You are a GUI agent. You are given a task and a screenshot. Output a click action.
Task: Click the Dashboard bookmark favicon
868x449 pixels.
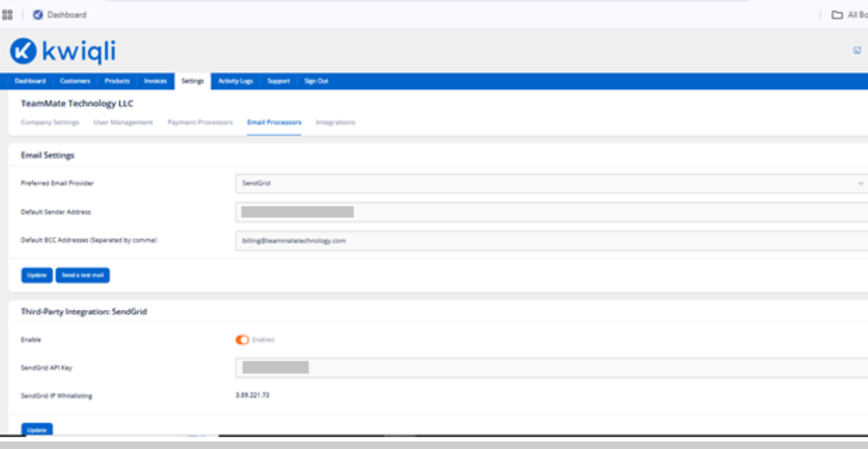[x=38, y=15]
